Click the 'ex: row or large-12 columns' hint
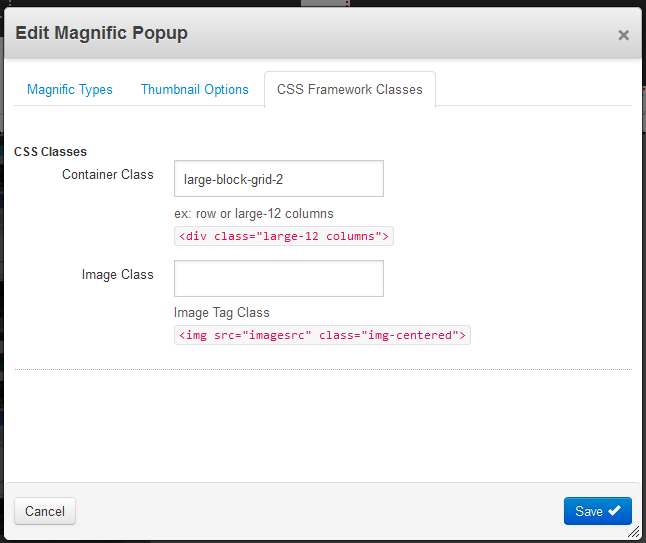This screenshot has height=543, width=646. tap(254, 214)
